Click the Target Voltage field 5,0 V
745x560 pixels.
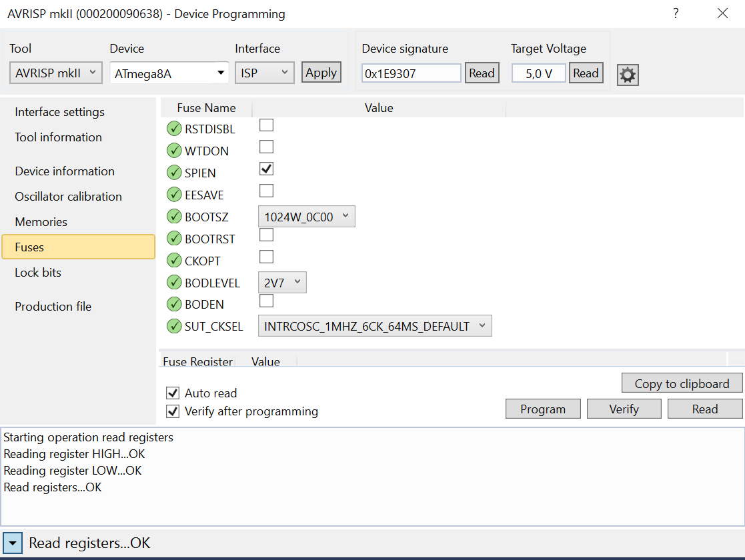539,73
